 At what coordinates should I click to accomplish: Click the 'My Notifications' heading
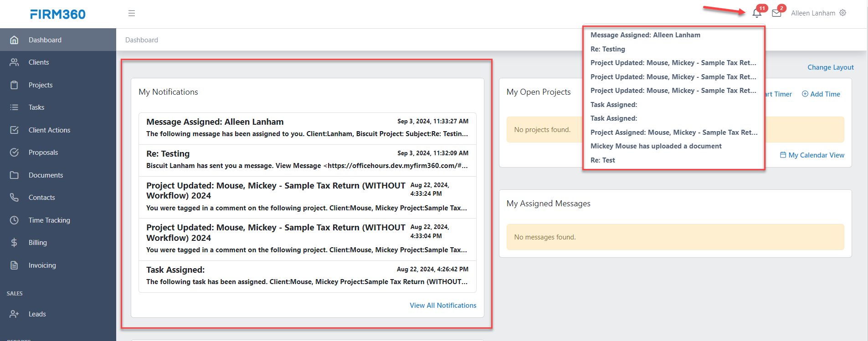click(x=168, y=92)
